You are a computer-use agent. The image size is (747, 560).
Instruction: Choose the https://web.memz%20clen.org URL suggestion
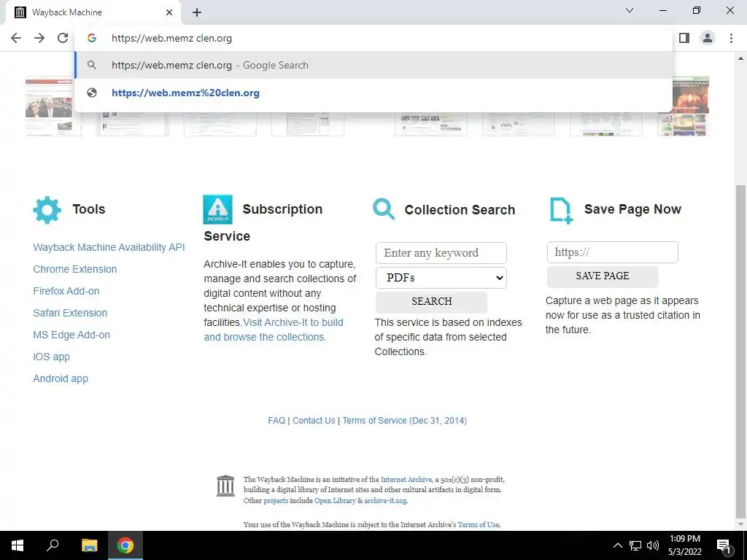point(374,93)
